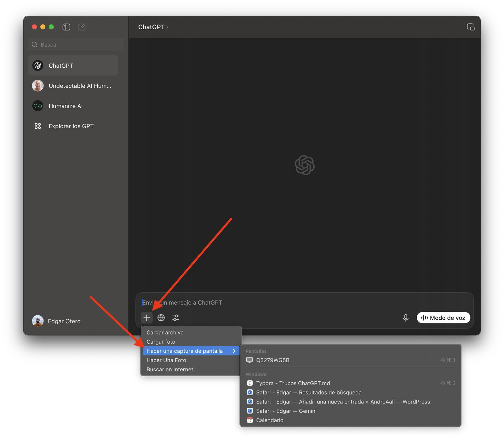The image size is (504, 438).
Task: Click the Calendario app icon
Action: pos(250,420)
